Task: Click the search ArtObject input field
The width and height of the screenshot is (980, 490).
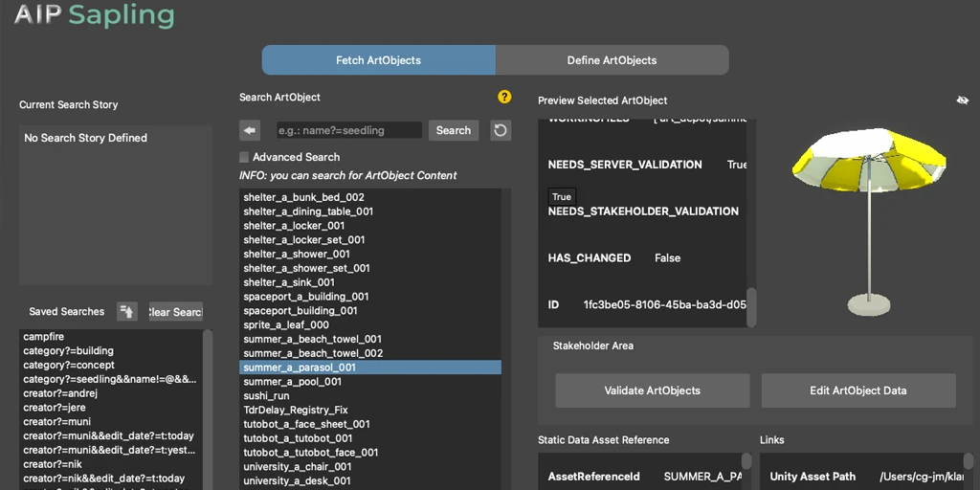Action: pos(349,130)
